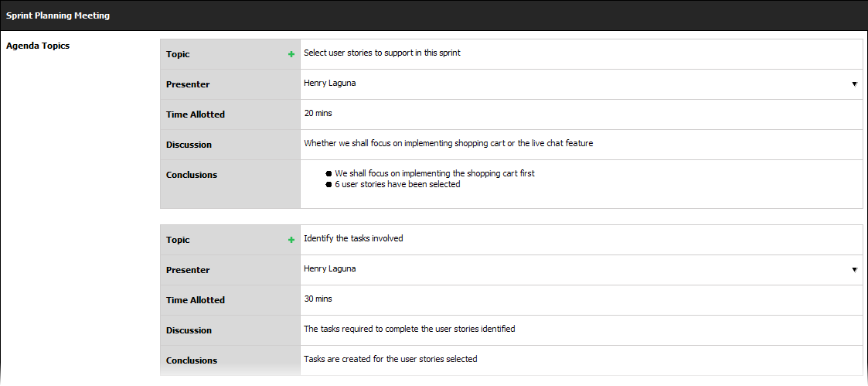This screenshot has width=868, height=386.
Task: Click the '30 mins' Time Allotted field
Action: click(318, 299)
